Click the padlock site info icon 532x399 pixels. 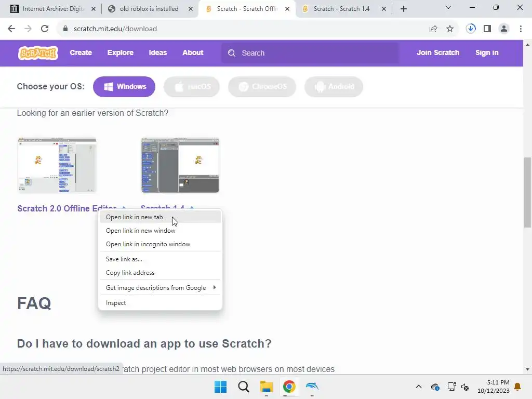(65, 29)
